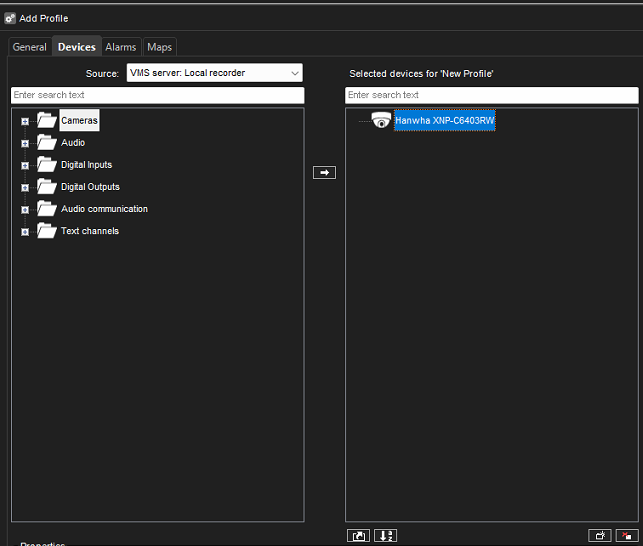Click the selected devices search field

(491, 95)
